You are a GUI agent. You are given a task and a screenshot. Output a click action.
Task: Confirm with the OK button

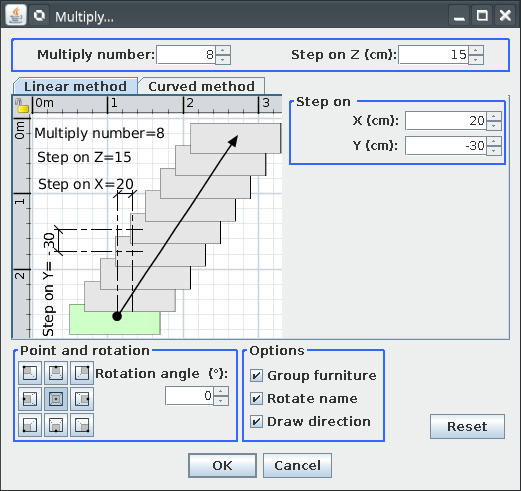(222, 465)
